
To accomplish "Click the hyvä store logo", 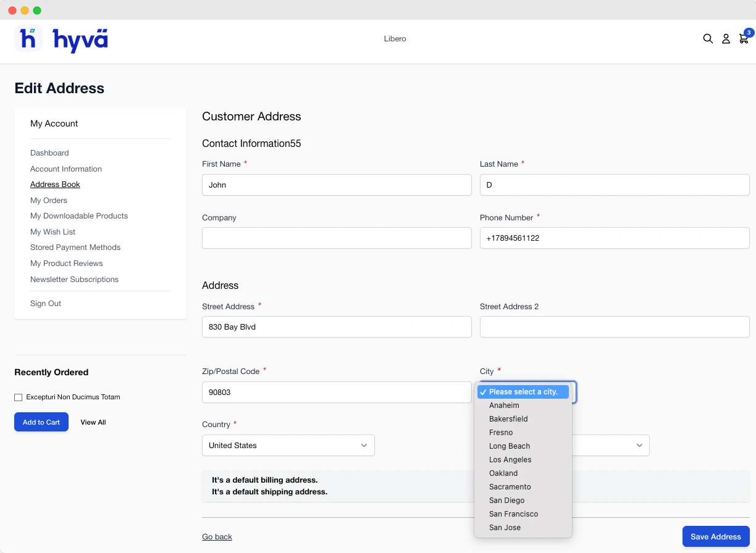I will point(61,39).
